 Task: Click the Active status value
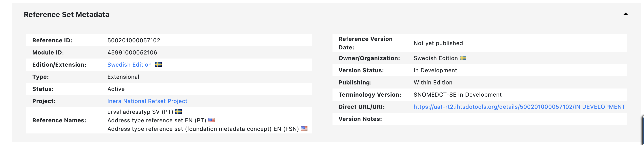tap(116, 89)
